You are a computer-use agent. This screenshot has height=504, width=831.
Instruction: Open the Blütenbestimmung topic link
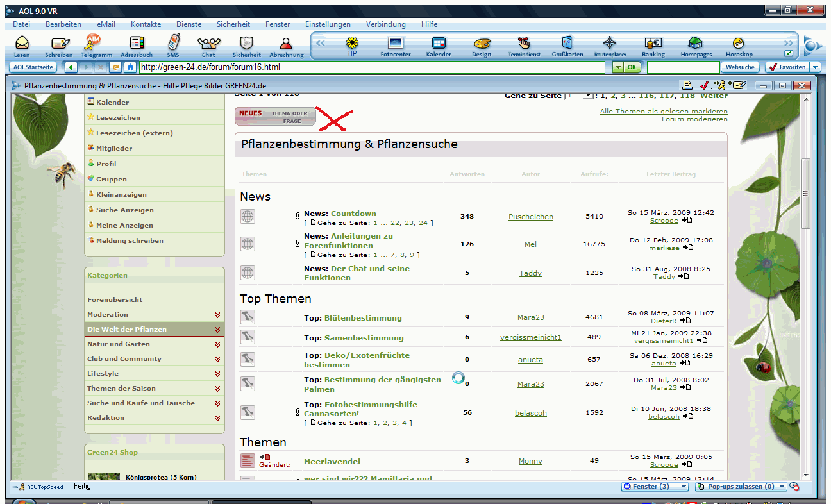[363, 318]
